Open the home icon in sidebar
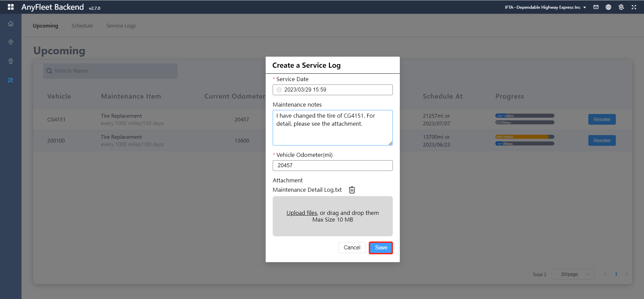This screenshot has width=644, height=299. (11, 24)
